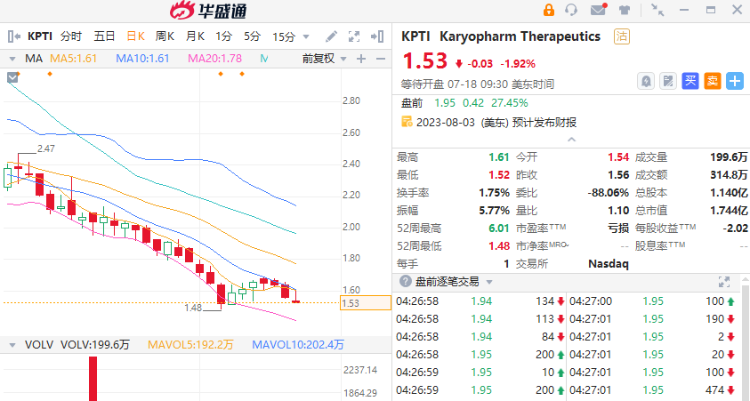Click the MA5:1.61 indicator label
The width and height of the screenshot is (750, 401).
pyautogui.click(x=74, y=58)
